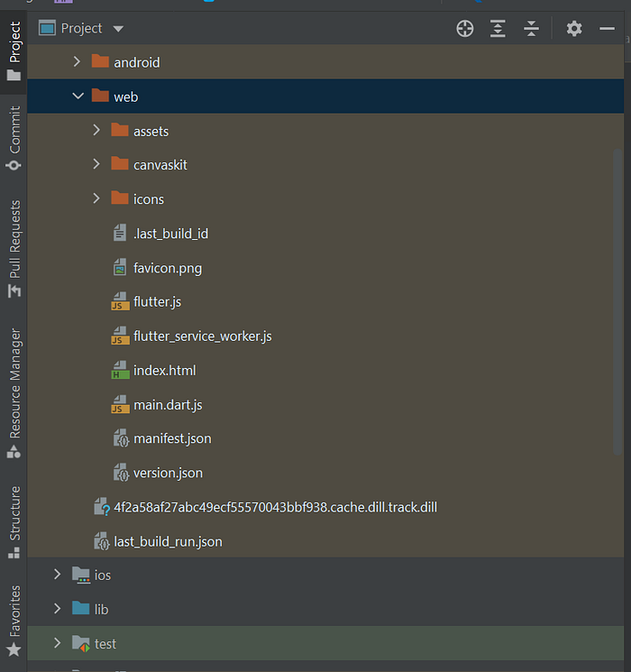The image size is (631, 672).
Task: Click the project tree vertical scrollbar
Action: pos(617,301)
